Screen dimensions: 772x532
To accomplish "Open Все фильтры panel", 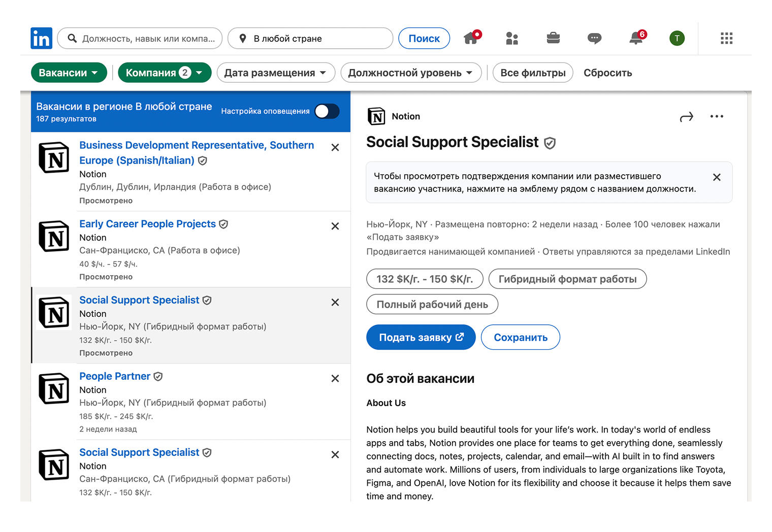I will pos(533,73).
